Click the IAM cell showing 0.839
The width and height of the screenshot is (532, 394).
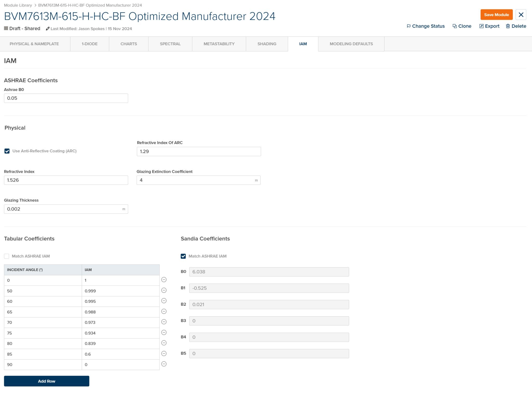click(121, 344)
